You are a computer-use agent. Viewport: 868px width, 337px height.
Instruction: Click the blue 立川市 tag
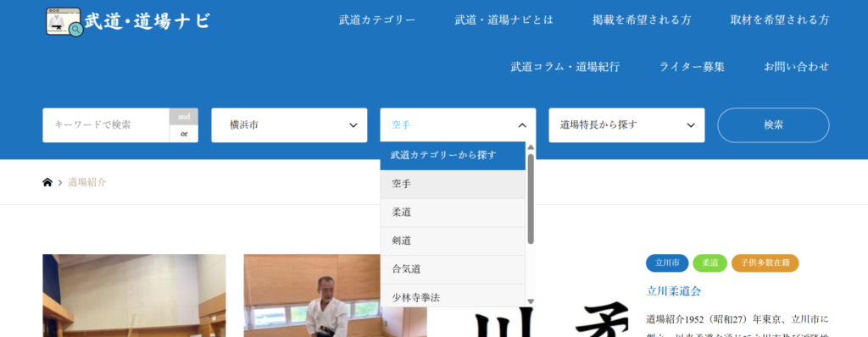tap(667, 263)
